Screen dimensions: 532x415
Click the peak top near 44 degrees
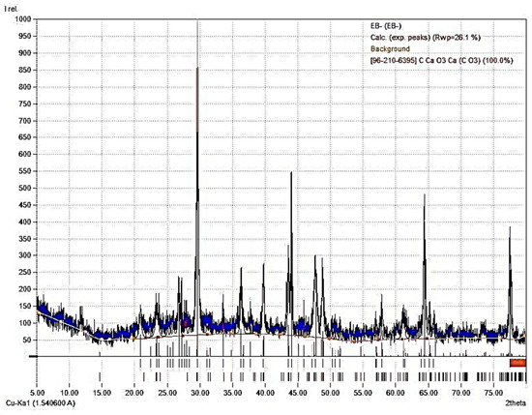point(291,173)
